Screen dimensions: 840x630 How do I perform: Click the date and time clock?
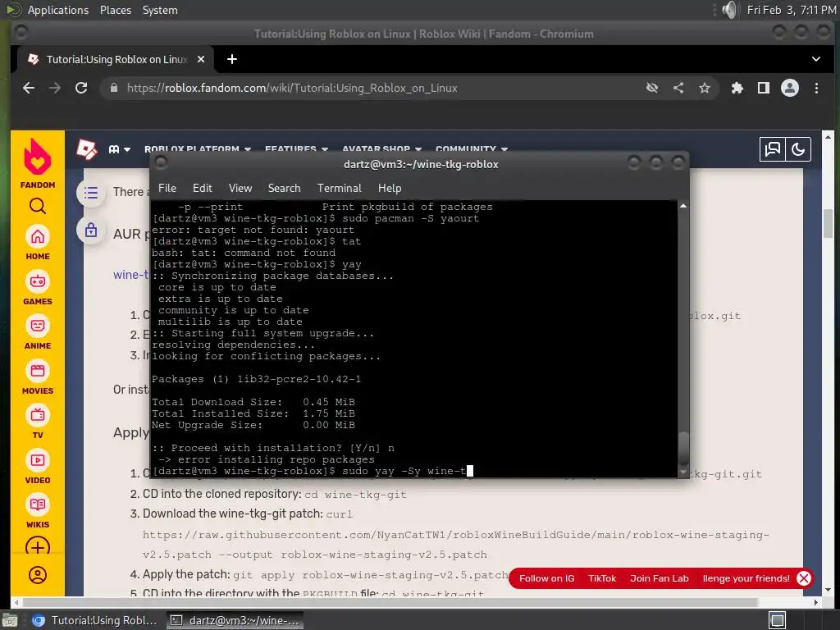(x=792, y=10)
